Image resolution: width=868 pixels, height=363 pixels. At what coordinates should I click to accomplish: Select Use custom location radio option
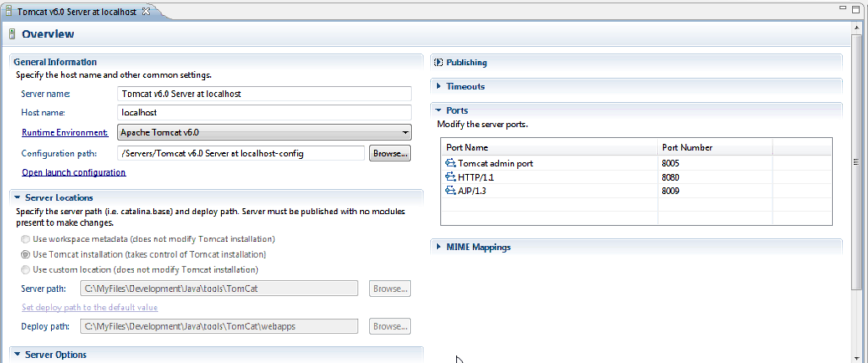tap(25, 270)
